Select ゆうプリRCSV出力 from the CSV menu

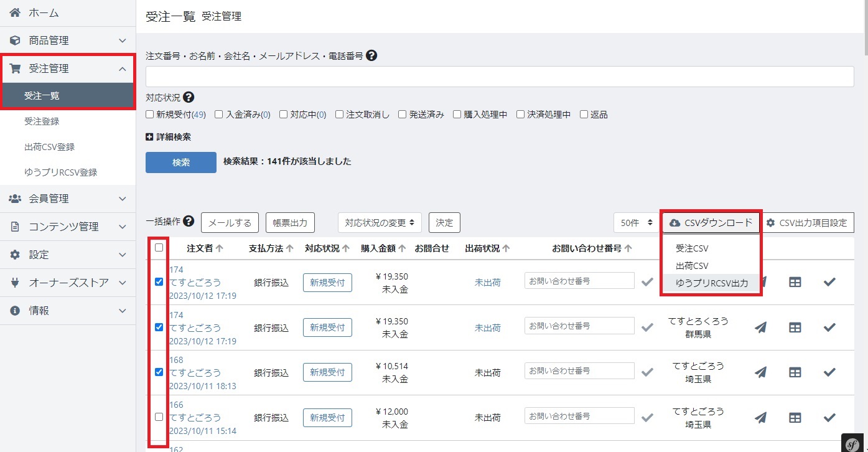(712, 283)
